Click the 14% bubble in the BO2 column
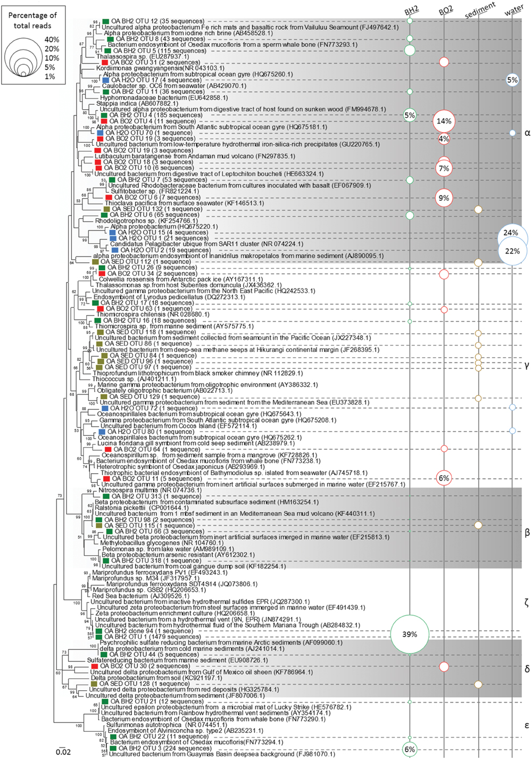 pos(444,121)
